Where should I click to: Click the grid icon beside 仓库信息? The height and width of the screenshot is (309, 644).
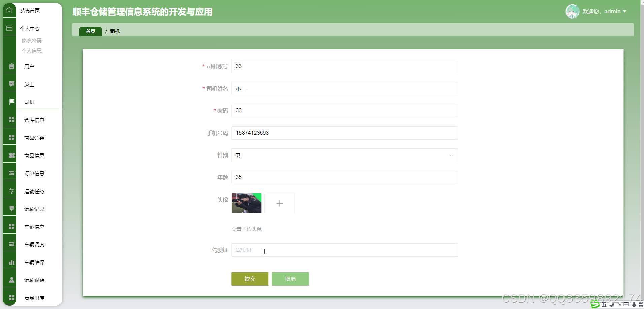tap(11, 120)
